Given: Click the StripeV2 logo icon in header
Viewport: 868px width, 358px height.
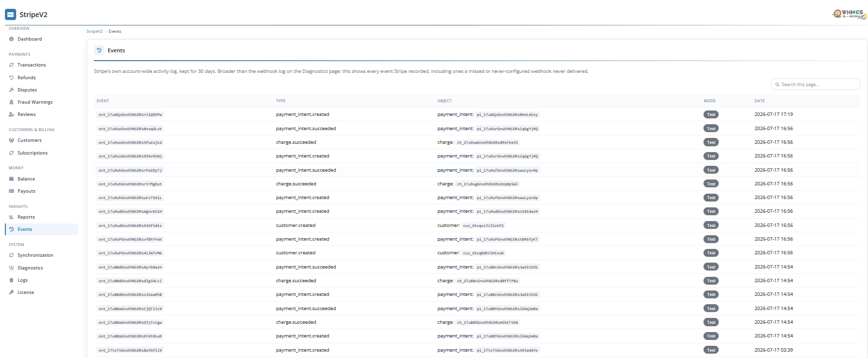Looking at the screenshot, I should point(10,15).
